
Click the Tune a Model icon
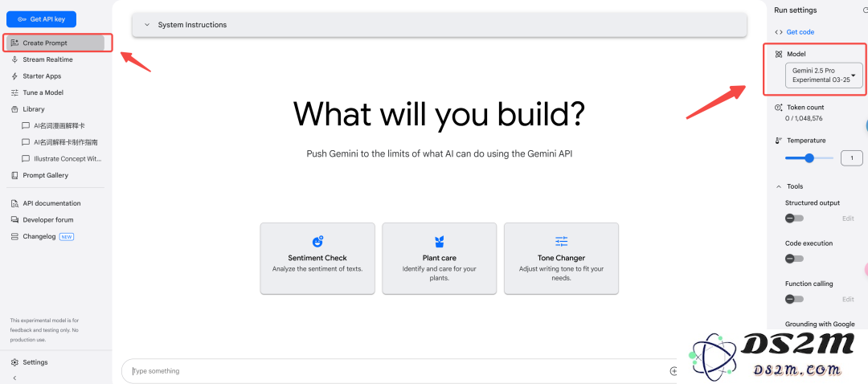(15, 92)
